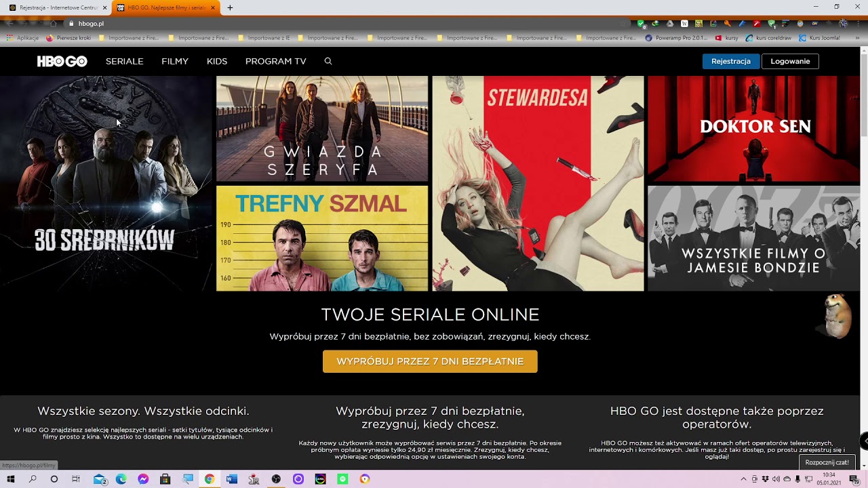Screen dimensions: 868x488
Task: Open Microsoft Store on taskbar
Action: [x=165, y=479]
